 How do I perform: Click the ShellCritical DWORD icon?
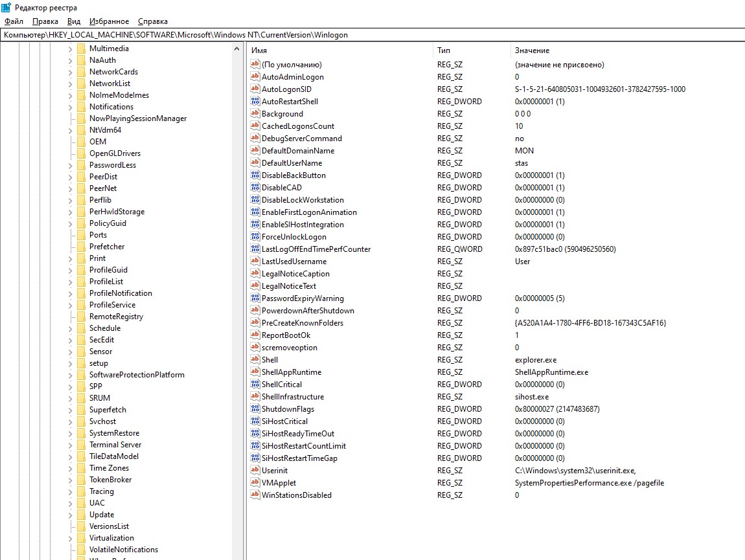coord(255,384)
